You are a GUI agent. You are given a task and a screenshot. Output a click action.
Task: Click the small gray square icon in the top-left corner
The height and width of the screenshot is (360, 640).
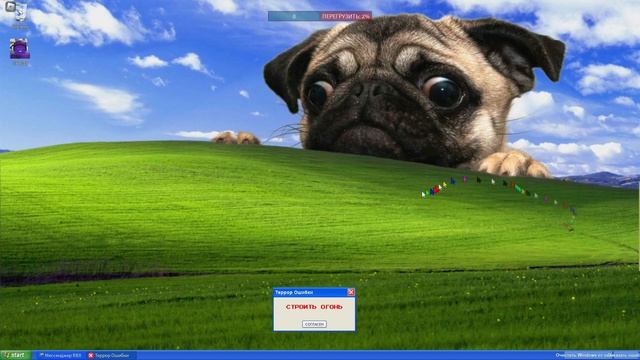pos(10,6)
